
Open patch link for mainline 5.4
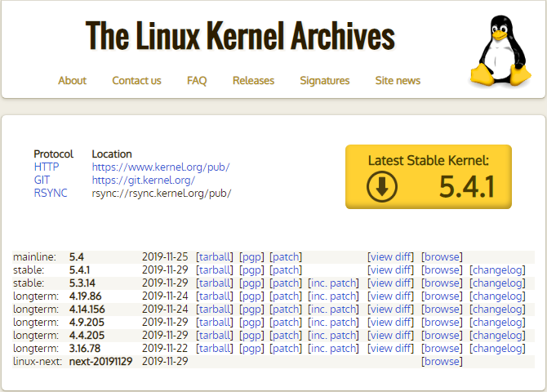point(286,257)
